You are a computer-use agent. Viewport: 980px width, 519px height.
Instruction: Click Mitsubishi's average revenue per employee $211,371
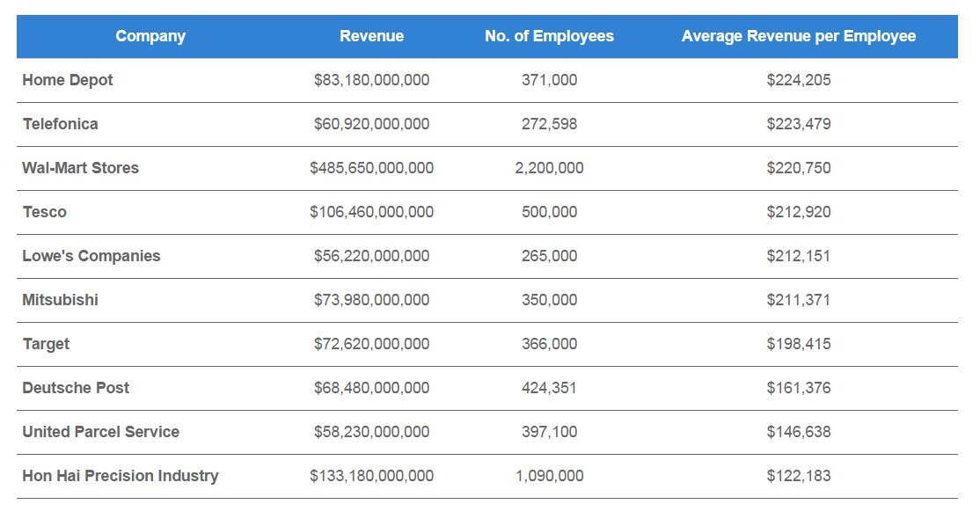[x=799, y=300]
